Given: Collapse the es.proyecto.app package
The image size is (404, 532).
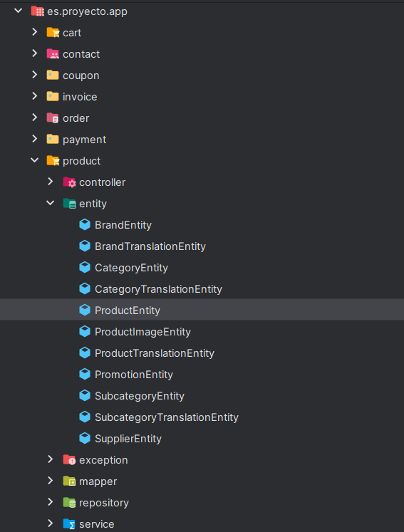Looking at the screenshot, I should (x=18, y=11).
